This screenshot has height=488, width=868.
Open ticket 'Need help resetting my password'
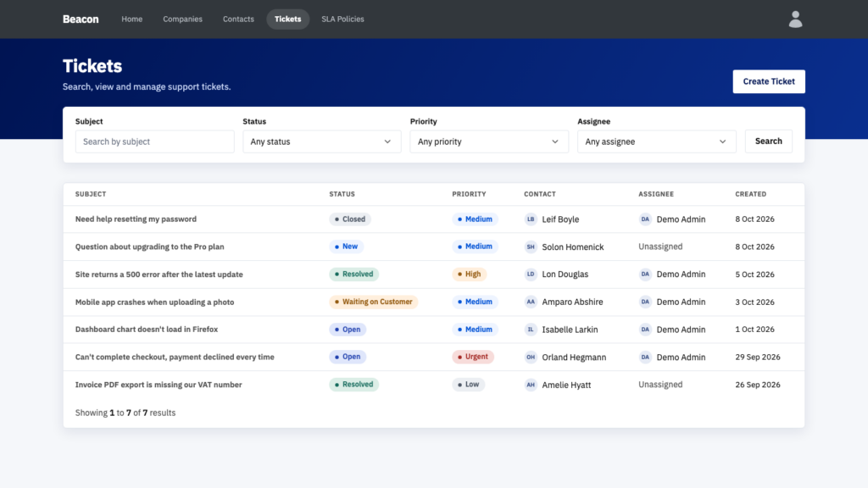136,219
